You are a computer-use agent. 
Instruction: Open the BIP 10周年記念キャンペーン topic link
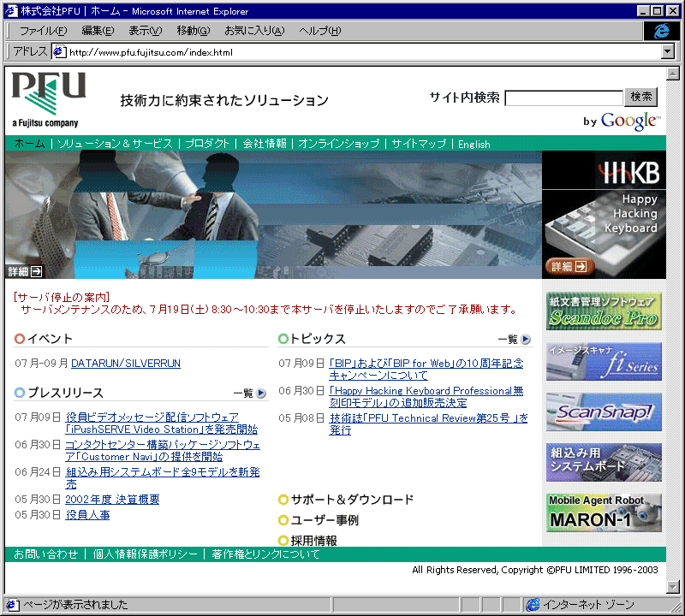pyautogui.click(x=426, y=370)
